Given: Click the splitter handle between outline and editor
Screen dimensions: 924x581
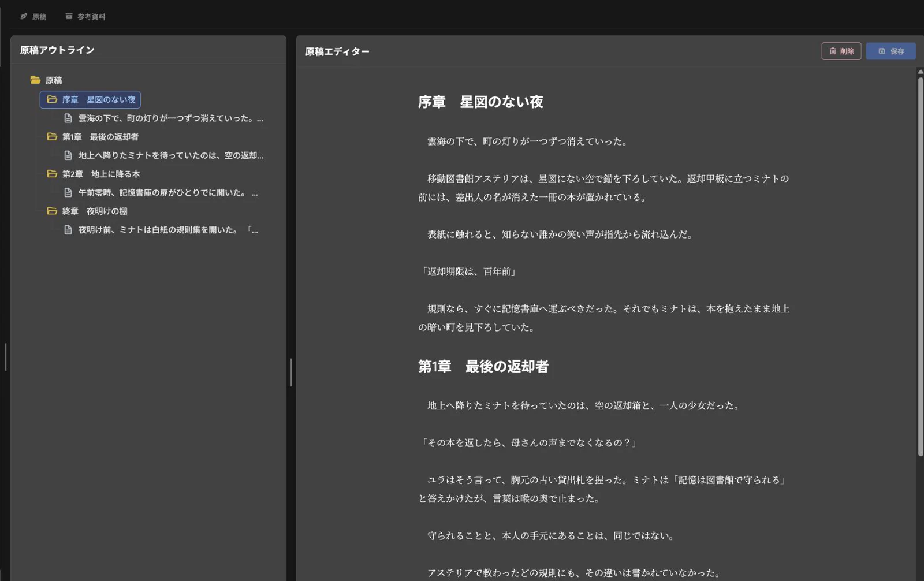Looking at the screenshot, I should [x=291, y=373].
